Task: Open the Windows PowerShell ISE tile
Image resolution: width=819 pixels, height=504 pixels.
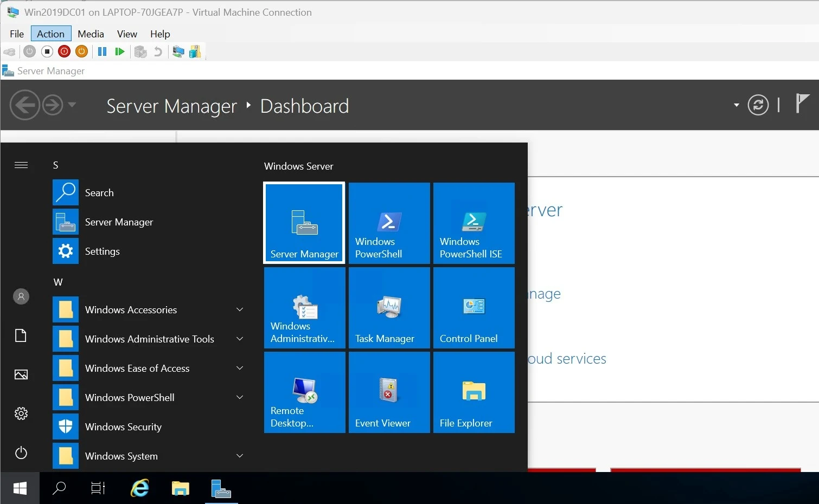Action: tap(474, 223)
